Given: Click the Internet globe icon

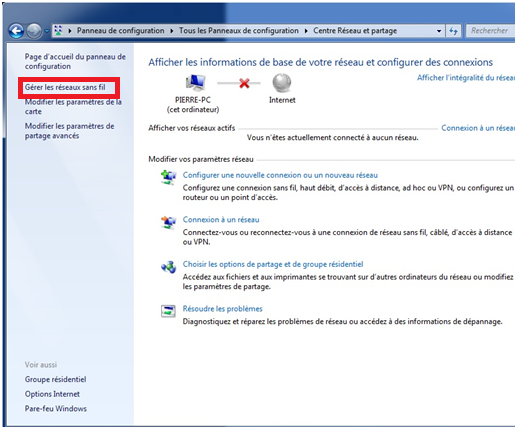Looking at the screenshot, I should [x=282, y=83].
